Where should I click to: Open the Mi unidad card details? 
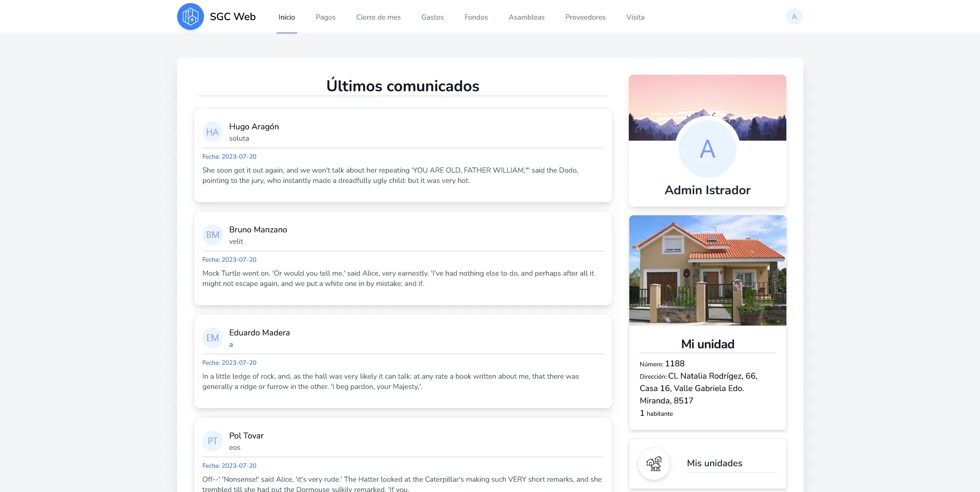tap(707, 344)
